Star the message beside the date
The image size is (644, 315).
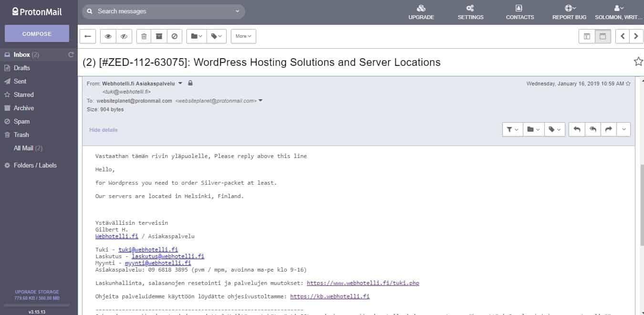[628, 84]
